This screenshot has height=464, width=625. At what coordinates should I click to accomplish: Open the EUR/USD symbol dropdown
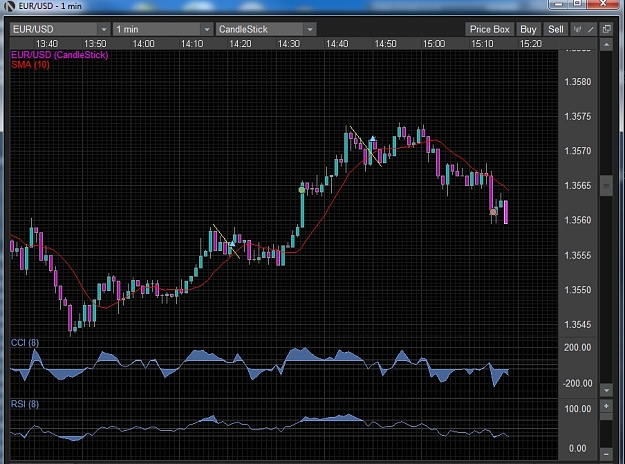coord(104,29)
